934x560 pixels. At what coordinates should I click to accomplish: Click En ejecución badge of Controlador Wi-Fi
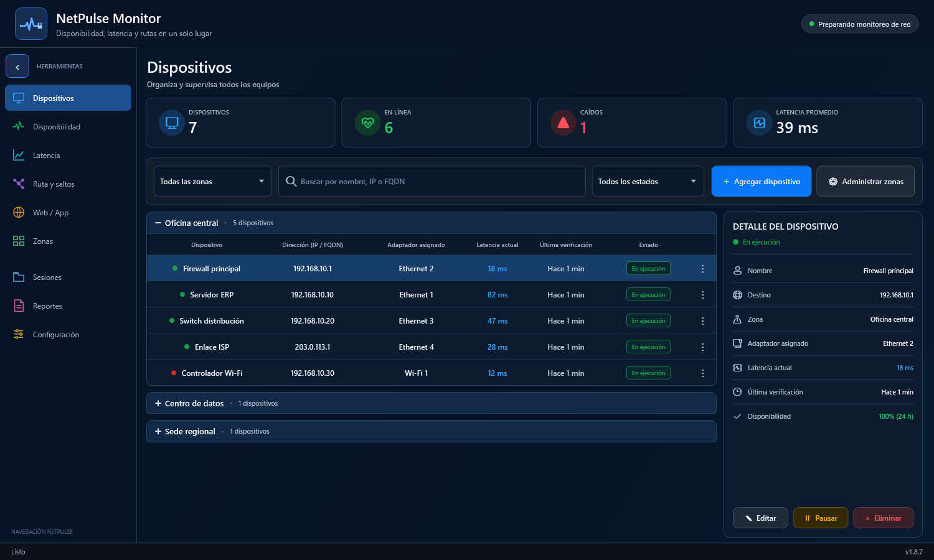648,373
